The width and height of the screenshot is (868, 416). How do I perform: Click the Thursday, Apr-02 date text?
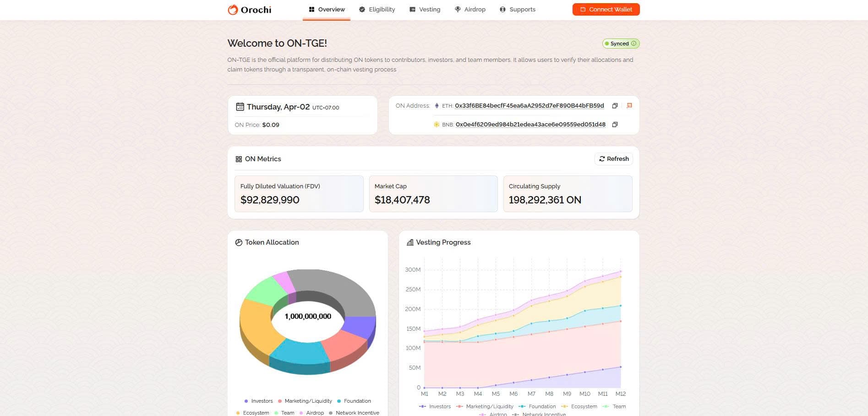coord(278,107)
